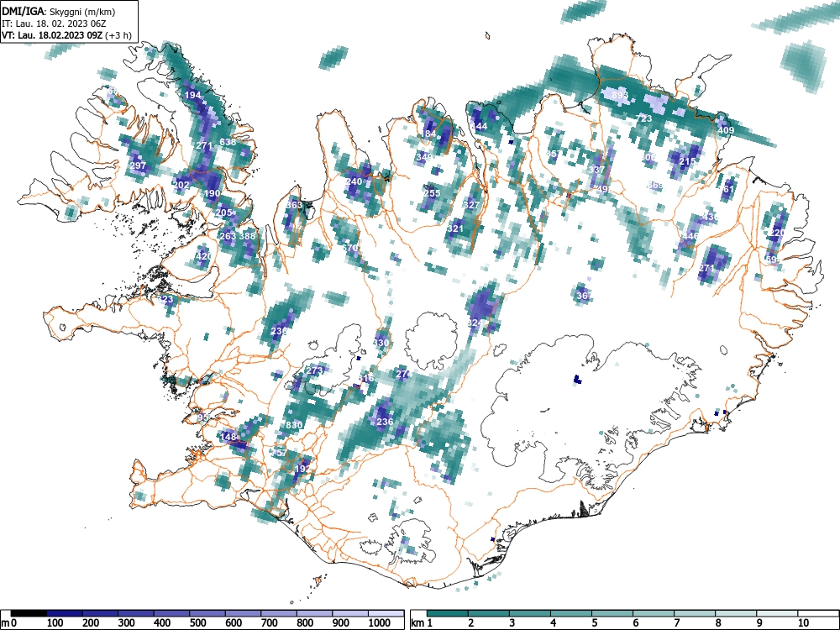Click the 337 visibility value on the map

pyautogui.click(x=596, y=170)
